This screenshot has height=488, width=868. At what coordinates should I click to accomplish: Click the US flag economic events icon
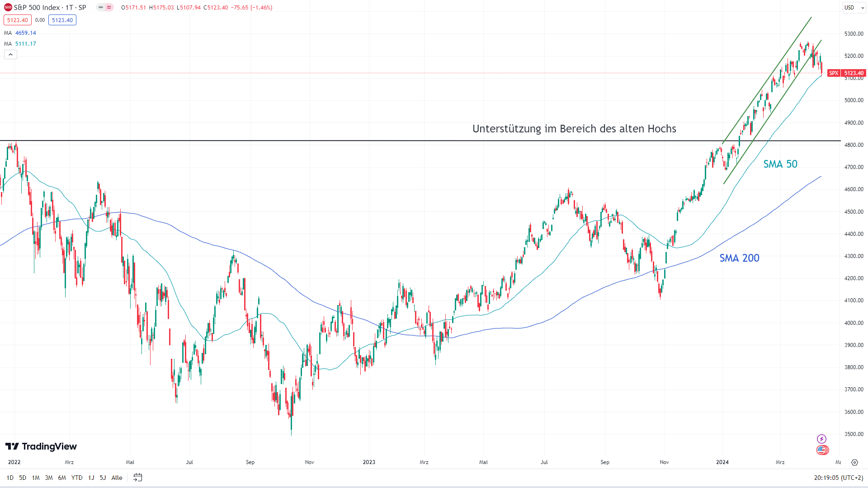pyautogui.click(x=822, y=450)
